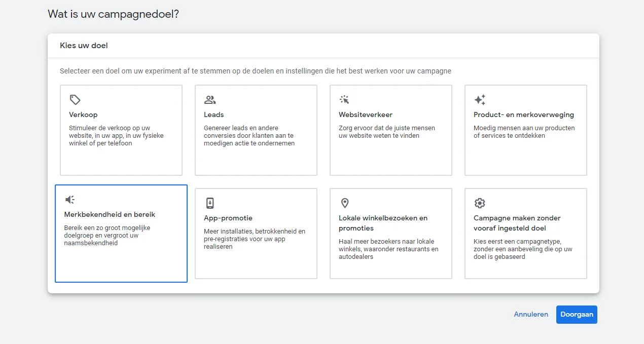Screen dimensions: 644x344
Task: Click Annuleren to cancel
Action: click(x=531, y=314)
